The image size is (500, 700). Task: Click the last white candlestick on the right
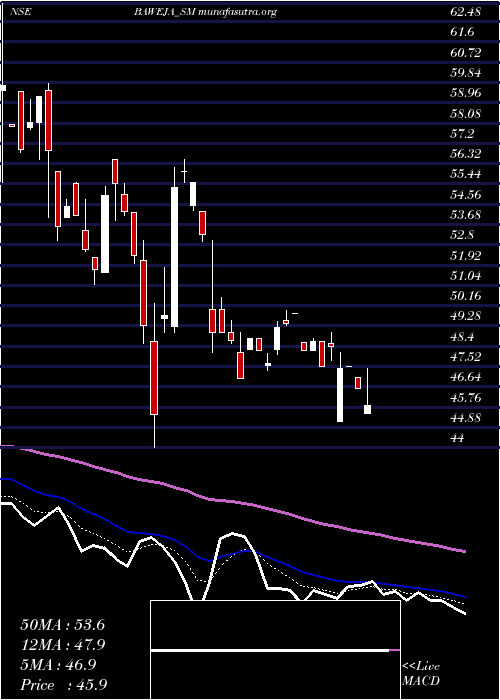[x=367, y=409]
